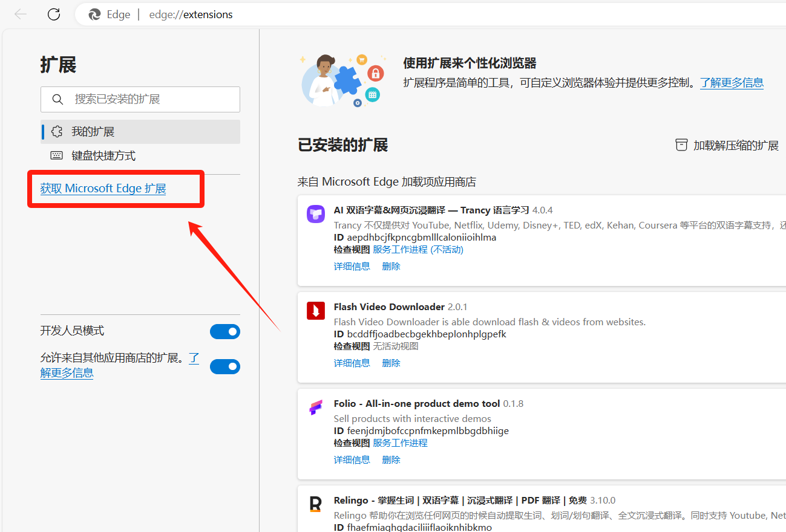
Task: Click the Edge logo in address bar
Action: click(94, 15)
